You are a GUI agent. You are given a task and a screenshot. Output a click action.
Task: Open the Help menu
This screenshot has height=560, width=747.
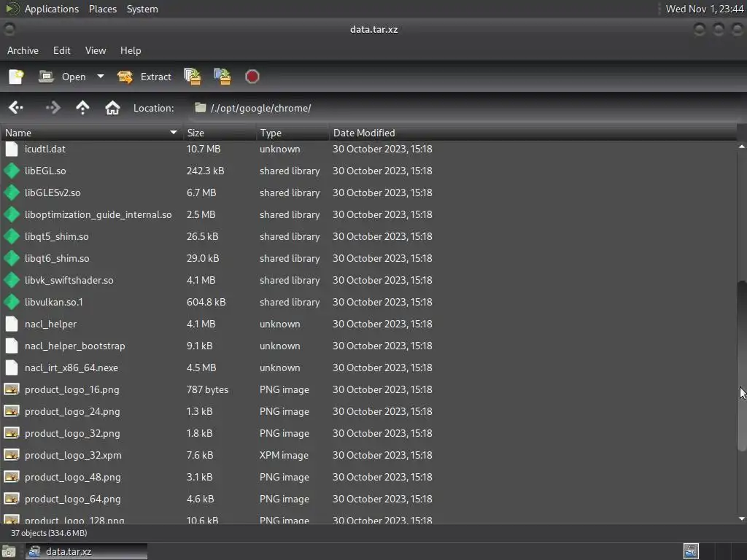(x=131, y=50)
